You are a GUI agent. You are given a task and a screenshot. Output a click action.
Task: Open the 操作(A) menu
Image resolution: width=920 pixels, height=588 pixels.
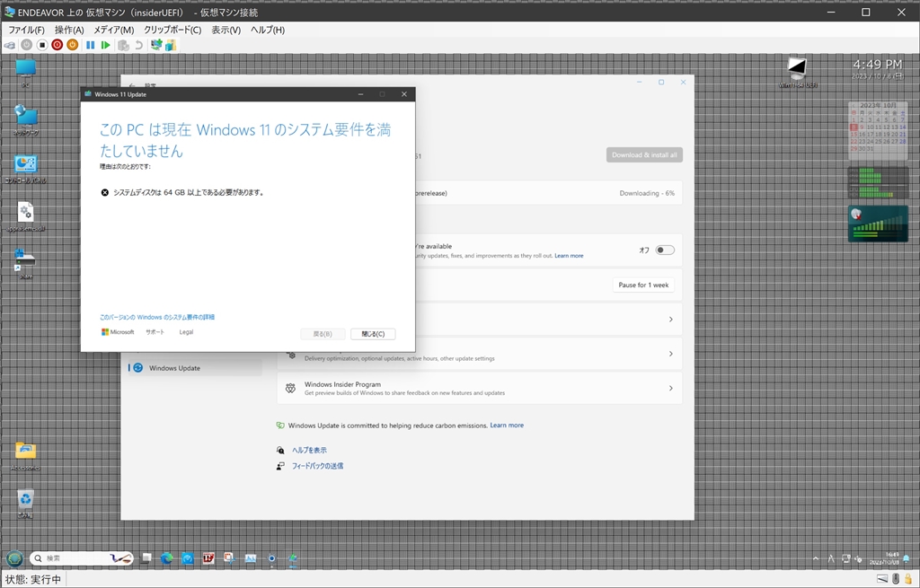coord(69,30)
